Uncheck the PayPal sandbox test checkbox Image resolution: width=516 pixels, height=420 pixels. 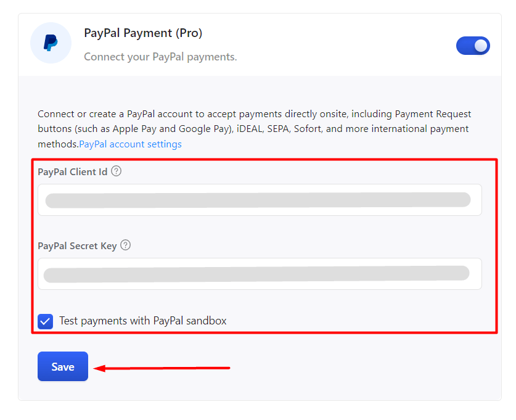point(46,321)
